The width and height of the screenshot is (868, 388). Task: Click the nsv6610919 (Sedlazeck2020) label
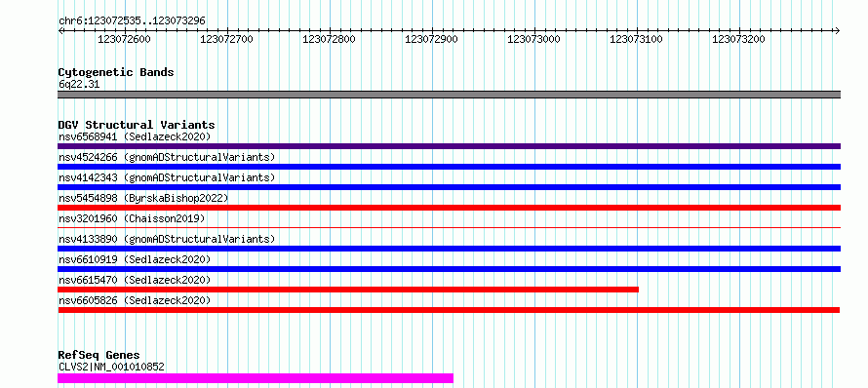click(x=135, y=259)
